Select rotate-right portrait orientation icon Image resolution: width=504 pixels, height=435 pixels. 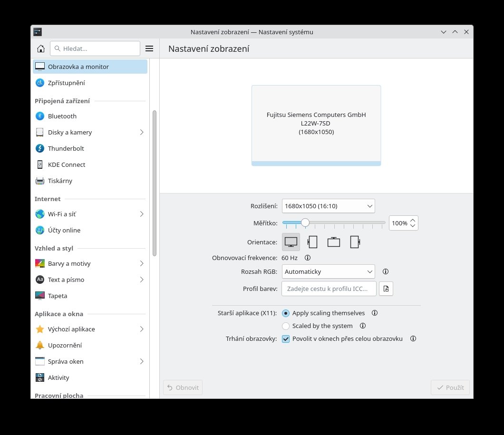(355, 242)
